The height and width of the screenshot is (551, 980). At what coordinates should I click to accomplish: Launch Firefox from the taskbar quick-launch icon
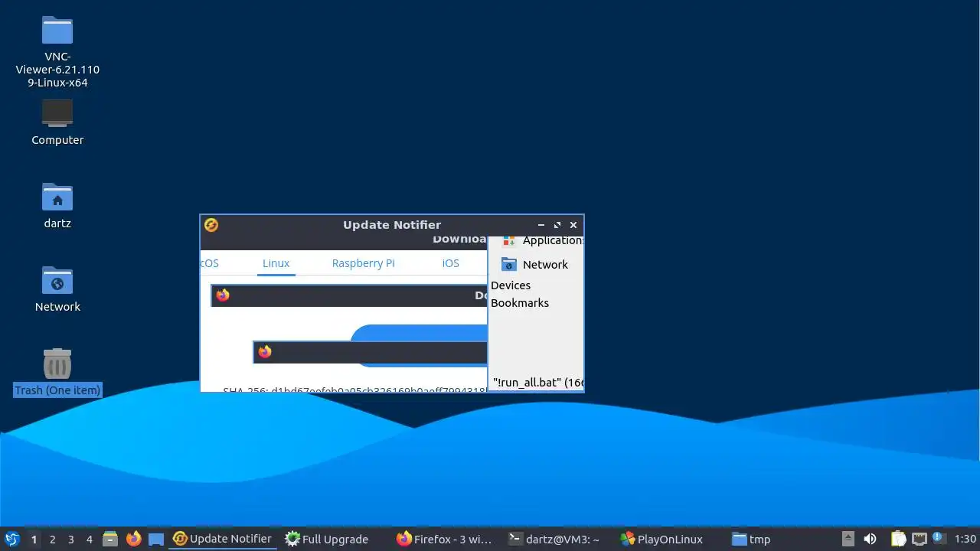tap(133, 539)
